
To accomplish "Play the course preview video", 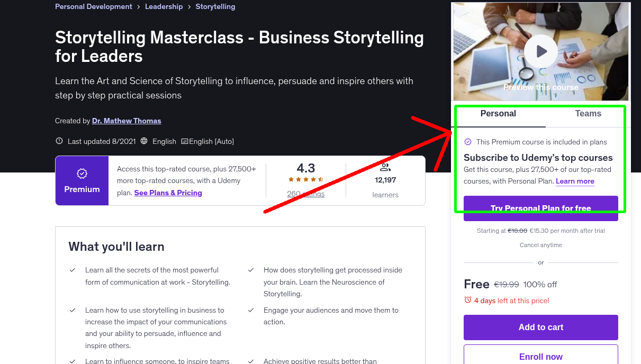I will [x=541, y=51].
